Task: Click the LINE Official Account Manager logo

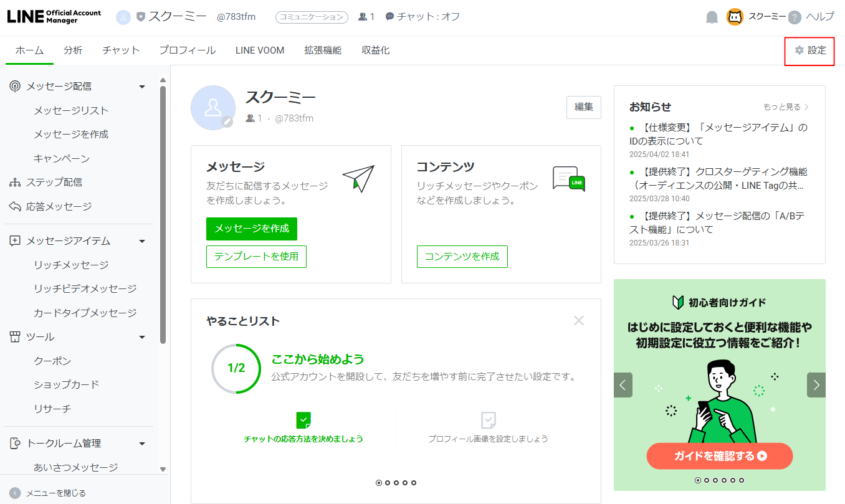Action: pos(54,17)
